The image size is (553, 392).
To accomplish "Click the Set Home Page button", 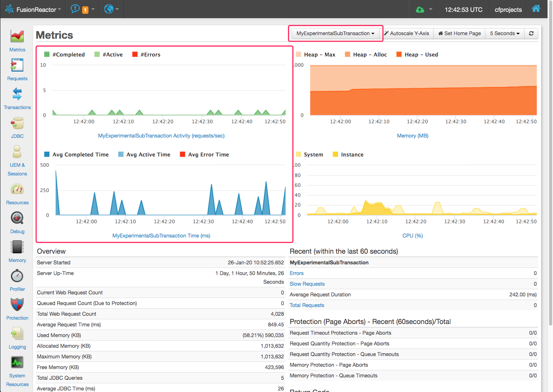I will point(459,34).
